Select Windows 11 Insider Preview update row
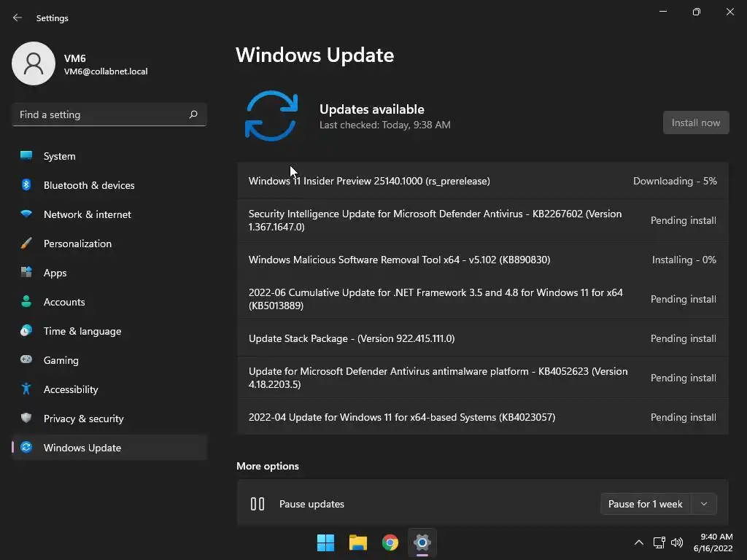The image size is (747, 560). [483, 181]
